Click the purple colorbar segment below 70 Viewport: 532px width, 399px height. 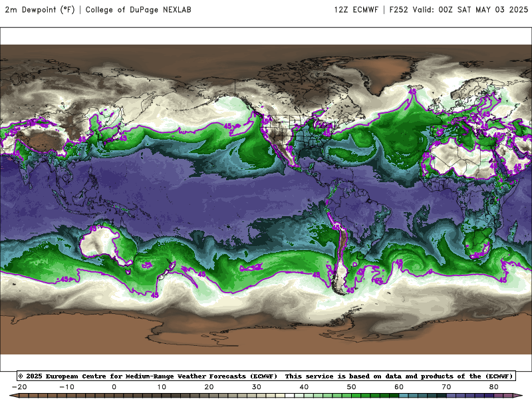coord(452,396)
